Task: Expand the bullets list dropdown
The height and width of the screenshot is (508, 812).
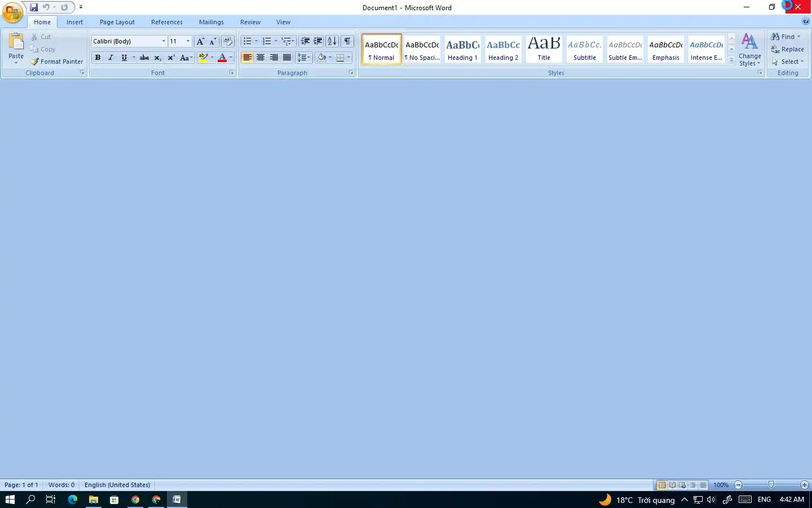Action: point(256,41)
